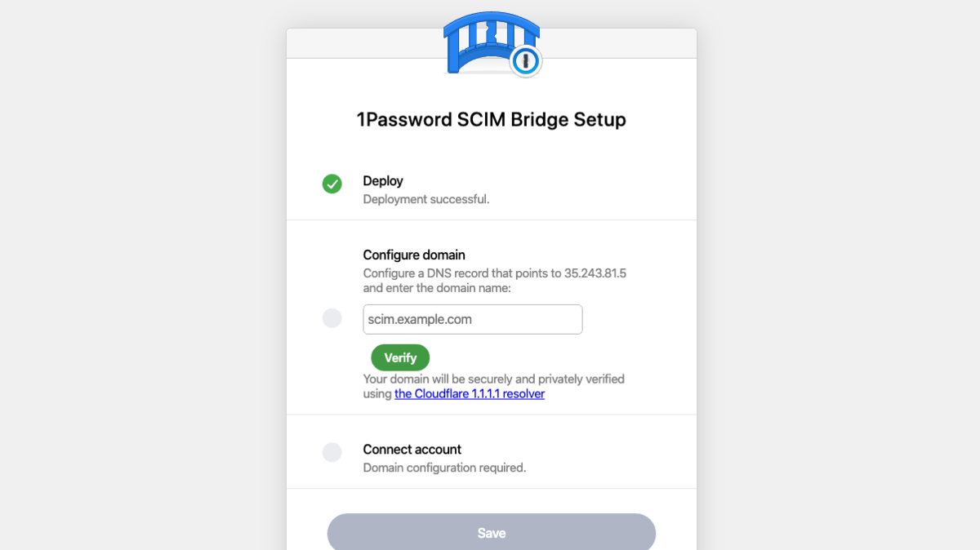
Task: Click the disabled Save button
Action: (491, 532)
